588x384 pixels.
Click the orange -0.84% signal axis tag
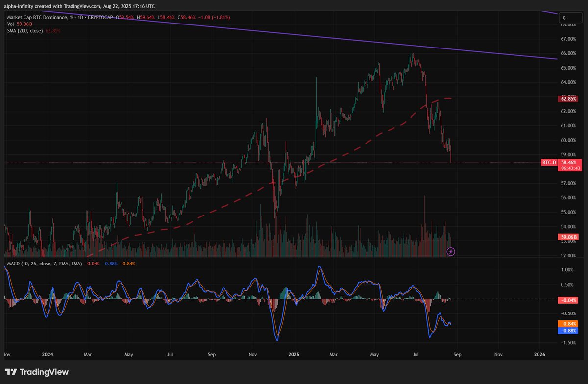point(569,324)
